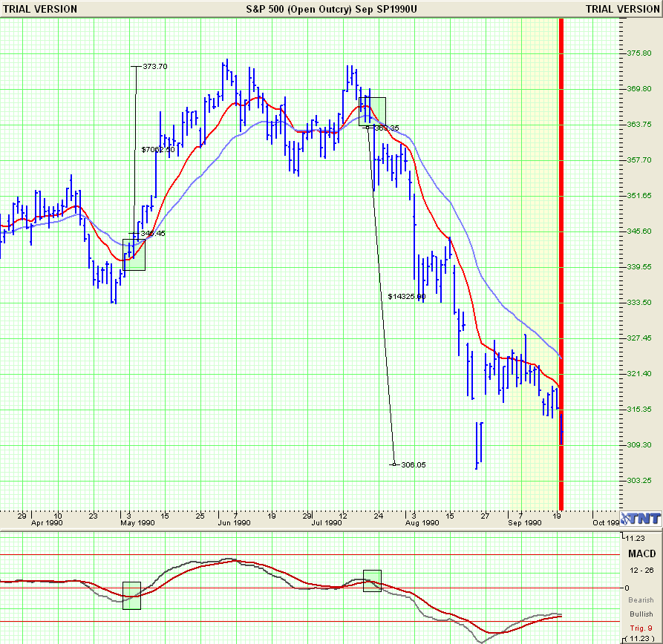Select the 339.55 price axis label
The image size is (663, 644).
pyautogui.click(x=639, y=266)
